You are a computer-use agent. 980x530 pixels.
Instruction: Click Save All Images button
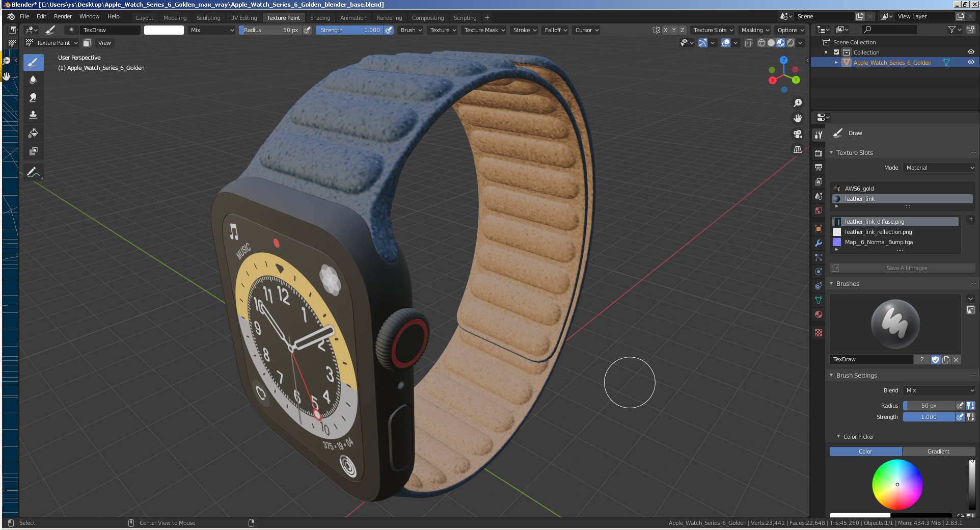coord(903,268)
